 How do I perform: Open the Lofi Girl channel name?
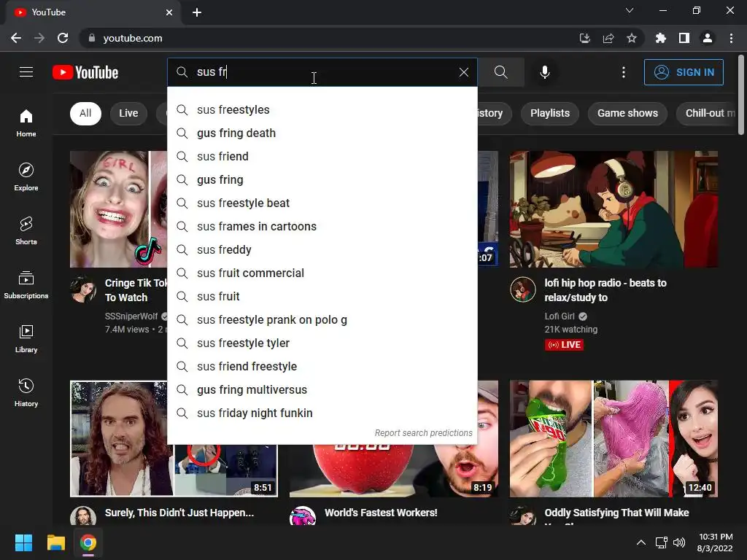[560, 316]
